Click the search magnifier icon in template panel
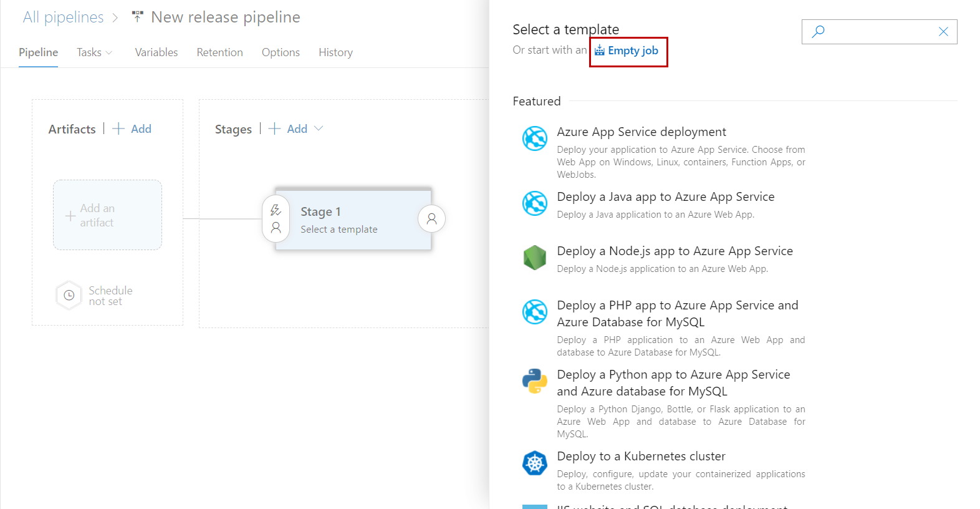 [x=818, y=31]
